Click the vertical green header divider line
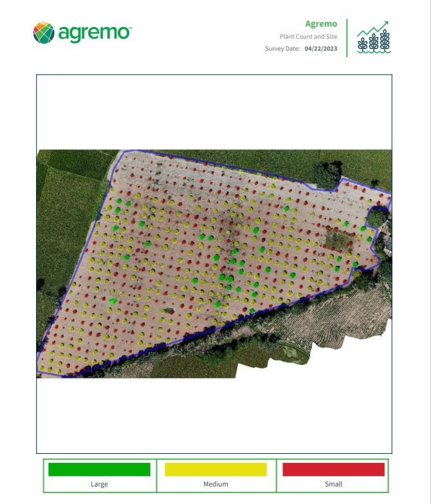431x504 pixels. pyautogui.click(x=347, y=37)
